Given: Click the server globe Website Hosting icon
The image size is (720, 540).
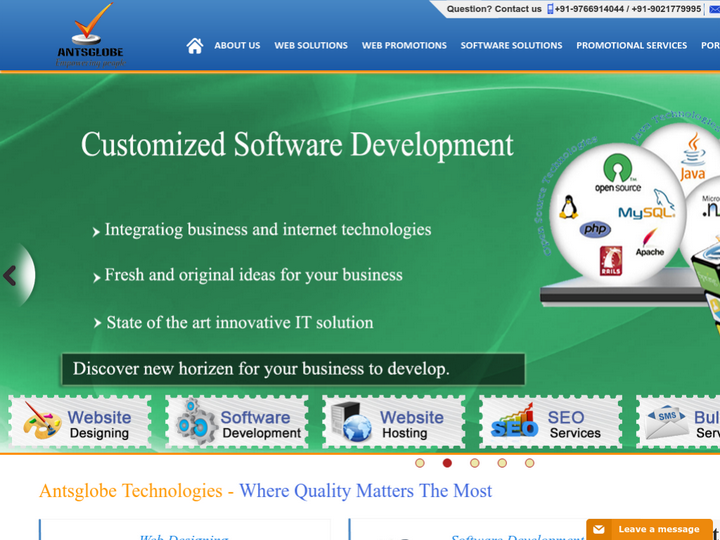Looking at the screenshot, I should click(x=352, y=422).
